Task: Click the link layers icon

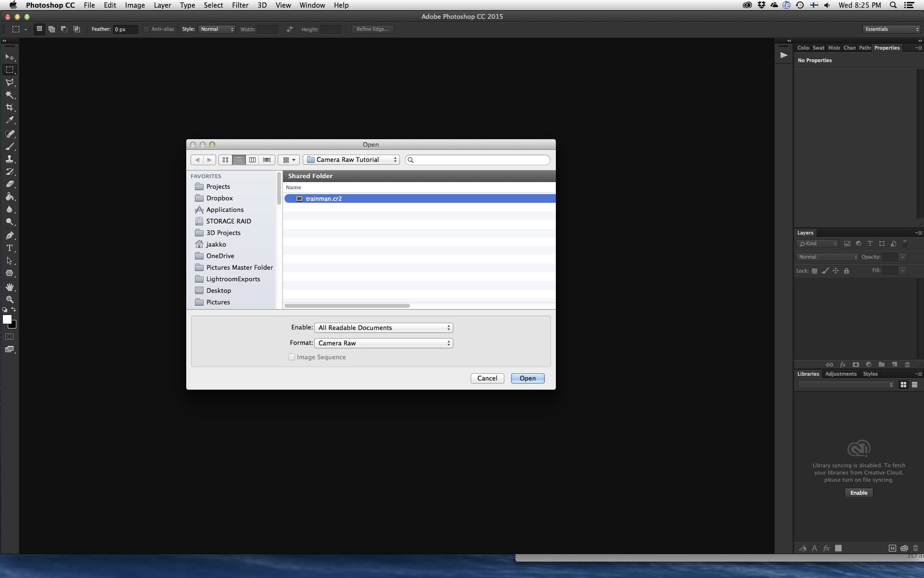Action: click(830, 365)
